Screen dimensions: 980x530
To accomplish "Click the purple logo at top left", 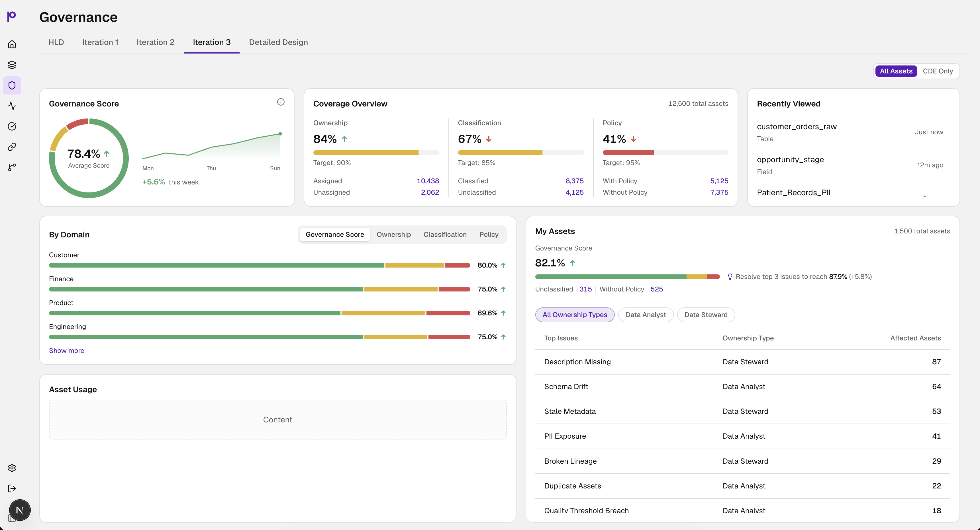I will coord(11,16).
